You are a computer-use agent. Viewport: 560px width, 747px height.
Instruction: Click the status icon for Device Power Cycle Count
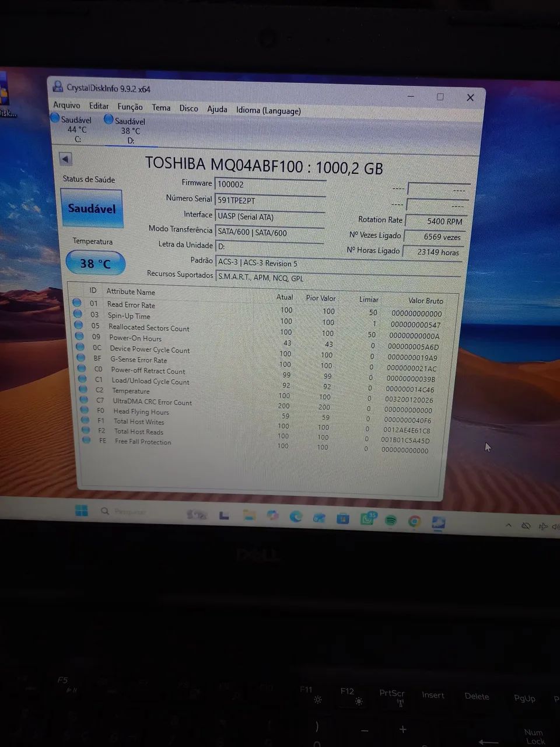(x=80, y=347)
